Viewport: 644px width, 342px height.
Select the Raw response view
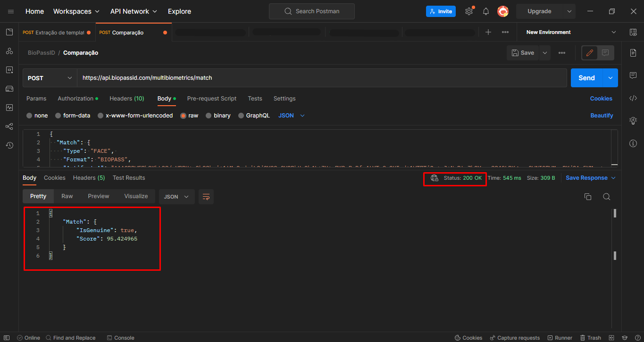pyautogui.click(x=67, y=196)
